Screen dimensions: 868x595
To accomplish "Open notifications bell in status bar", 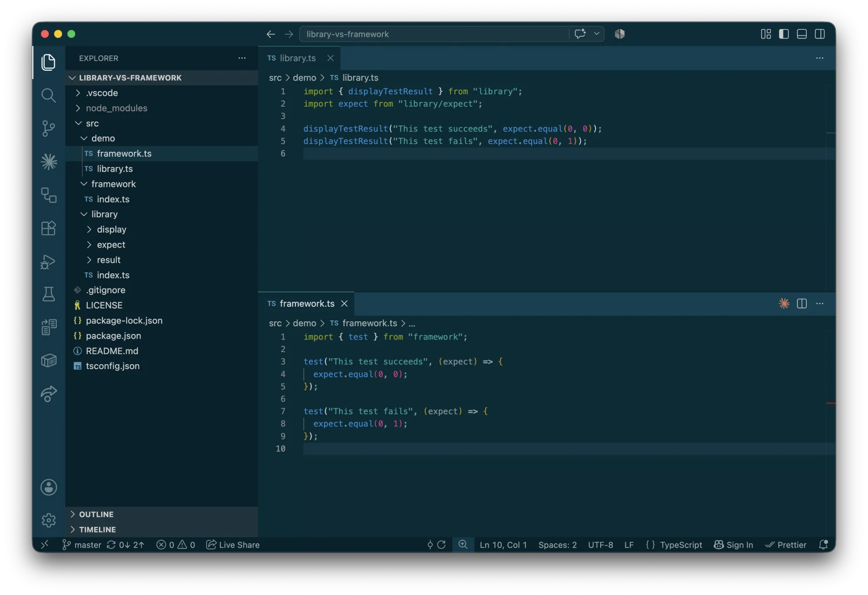I will [x=823, y=545].
